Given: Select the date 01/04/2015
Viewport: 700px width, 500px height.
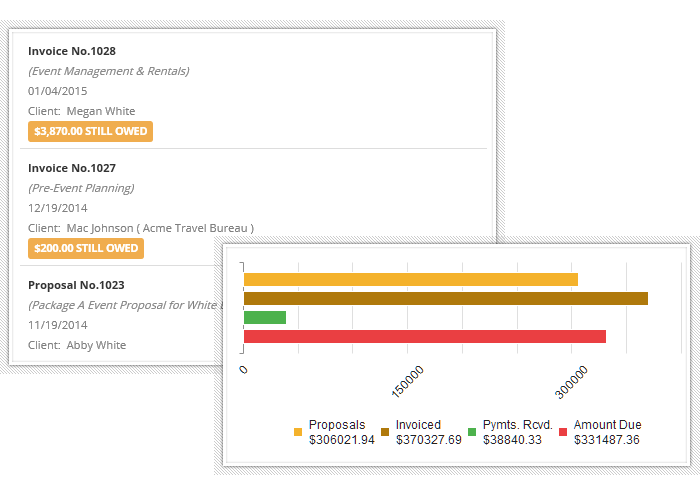Looking at the screenshot, I should tap(58, 91).
